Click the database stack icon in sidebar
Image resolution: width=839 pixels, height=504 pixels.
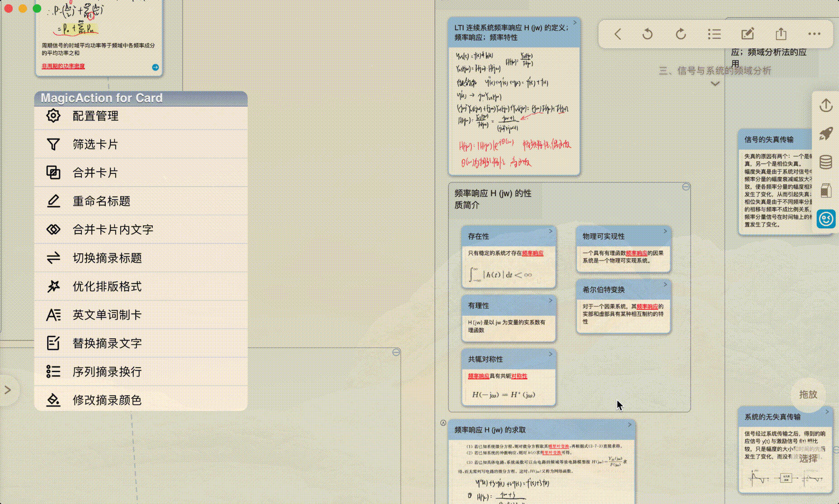point(826,162)
